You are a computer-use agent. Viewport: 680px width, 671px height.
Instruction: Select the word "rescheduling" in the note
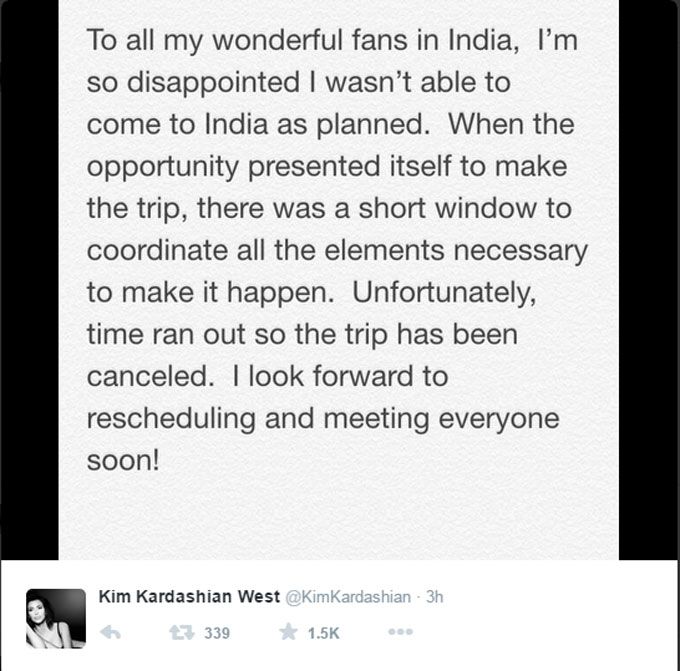[x=171, y=420]
